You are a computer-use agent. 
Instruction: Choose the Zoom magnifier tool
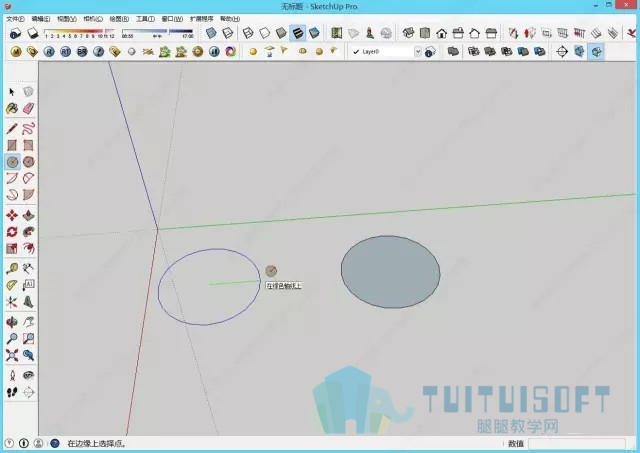coord(12,339)
